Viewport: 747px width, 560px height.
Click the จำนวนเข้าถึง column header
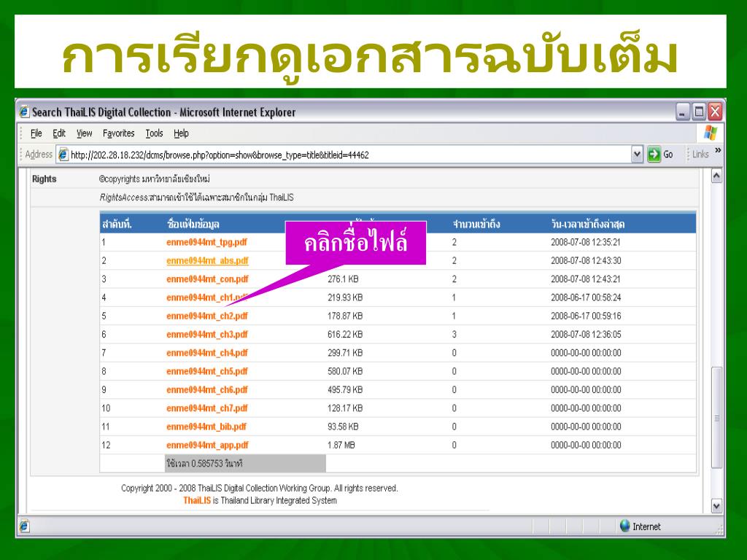click(476, 224)
